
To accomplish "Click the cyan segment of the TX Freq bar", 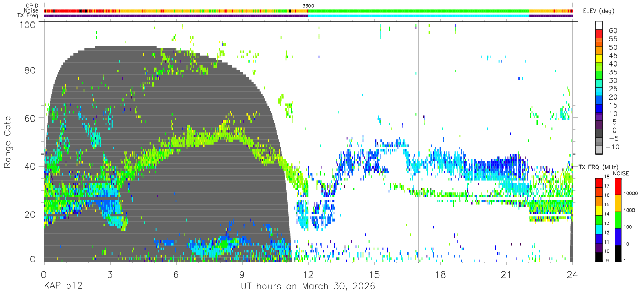I will 418,16.
